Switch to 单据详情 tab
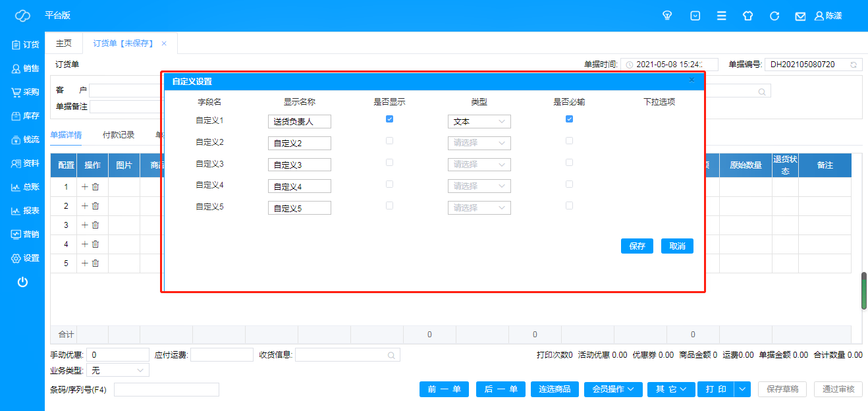Viewport: 868px width, 411px height. pos(66,135)
